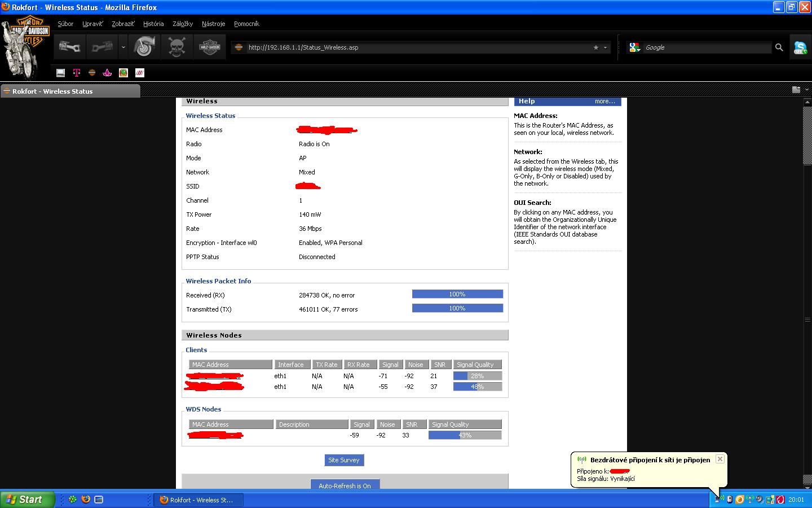The width and height of the screenshot is (812, 508).
Task: Open the Windows Start menu
Action: 28,500
